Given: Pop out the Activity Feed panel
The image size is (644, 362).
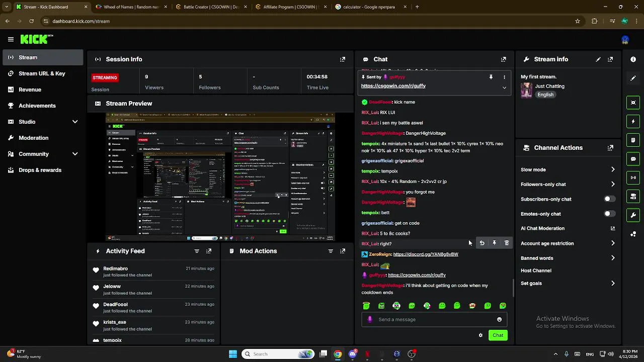Looking at the screenshot, I should click(x=209, y=251).
